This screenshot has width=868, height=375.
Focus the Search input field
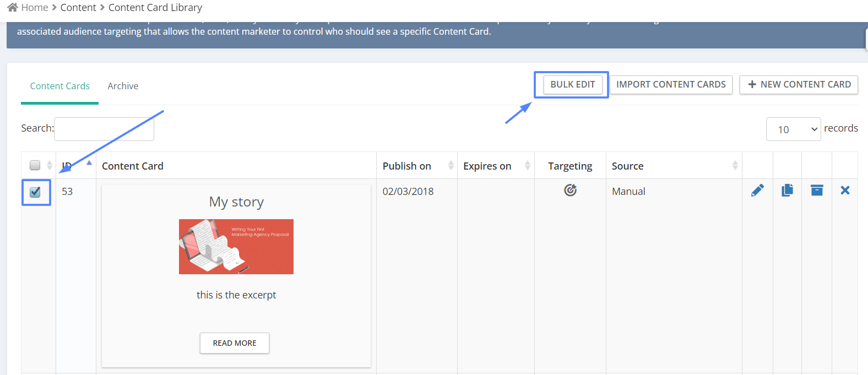(x=104, y=129)
